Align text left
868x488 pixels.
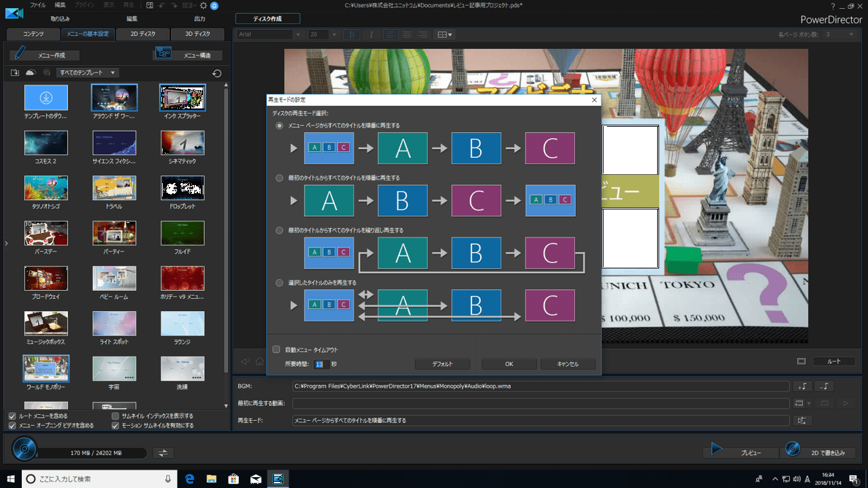coord(391,34)
